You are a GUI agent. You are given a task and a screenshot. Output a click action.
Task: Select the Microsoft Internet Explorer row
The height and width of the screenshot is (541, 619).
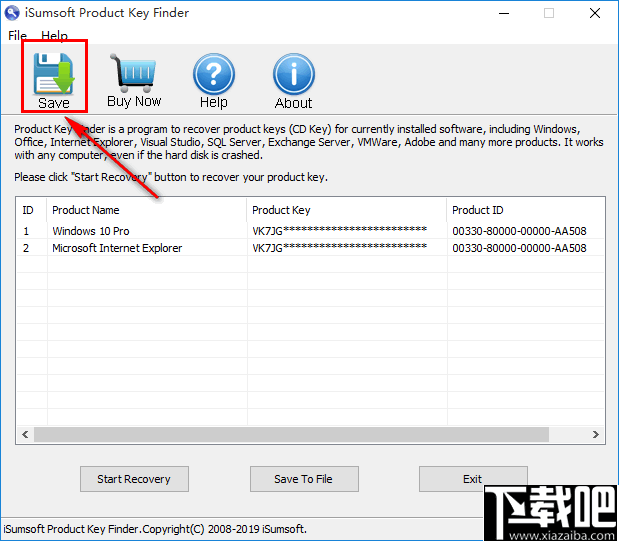coord(310,248)
